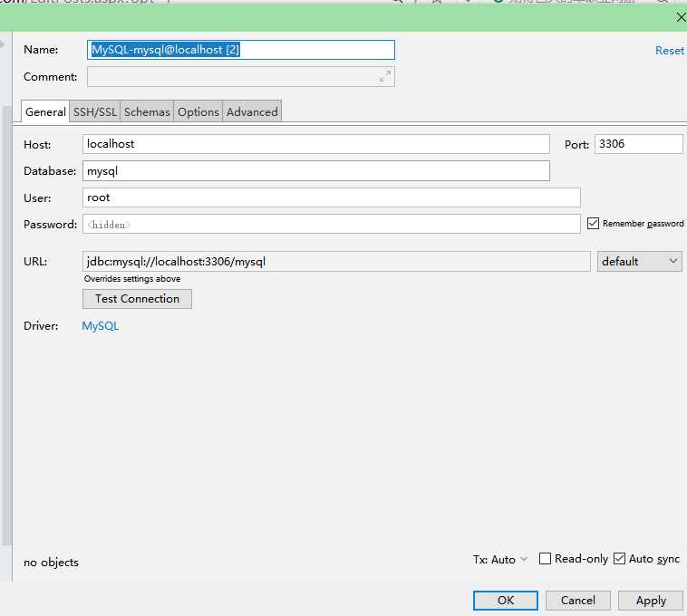Open the MySQL driver link
Image resolution: width=687 pixels, height=616 pixels.
pos(101,326)
